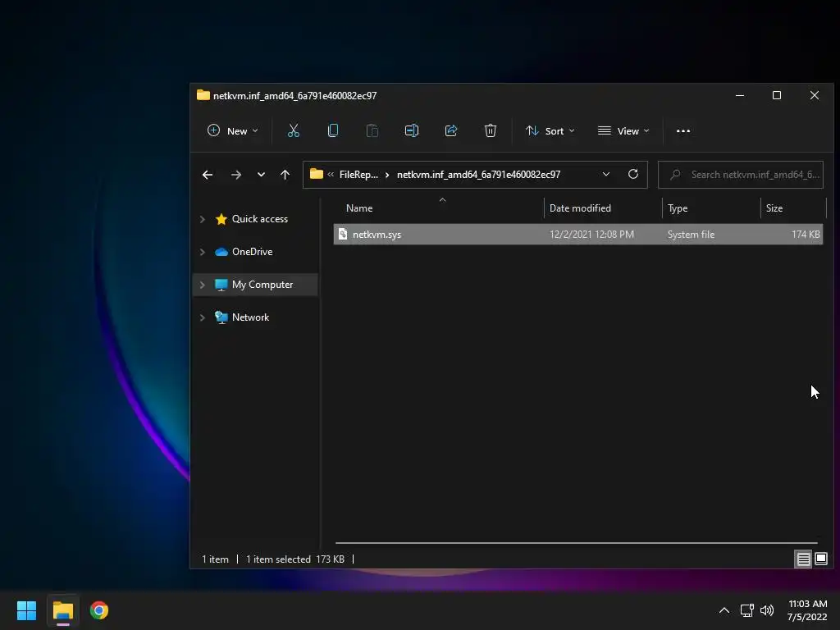Expand the Quick access tree node

[x=203, y=219]
